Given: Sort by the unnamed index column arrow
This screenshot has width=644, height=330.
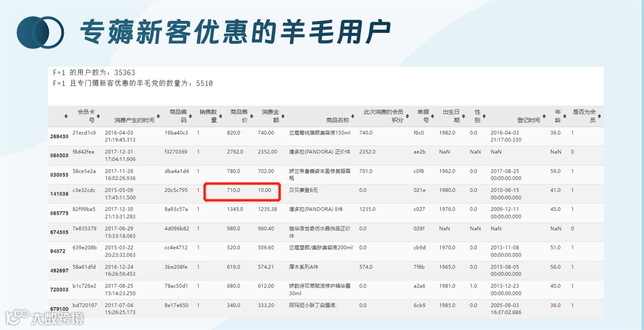Looking at the screenshot, I should (x=66, y=116).
